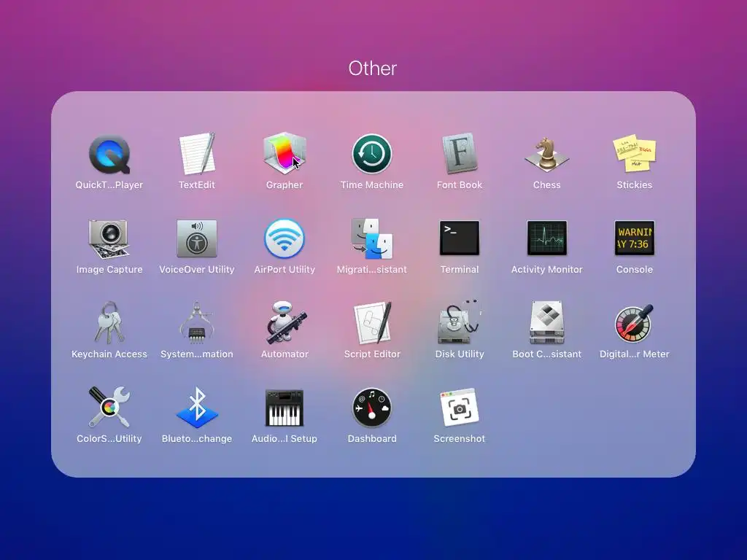This screenshot has width=747, height=560.
Task: Click the "TextEdit" label text
Action: [197, 184]
